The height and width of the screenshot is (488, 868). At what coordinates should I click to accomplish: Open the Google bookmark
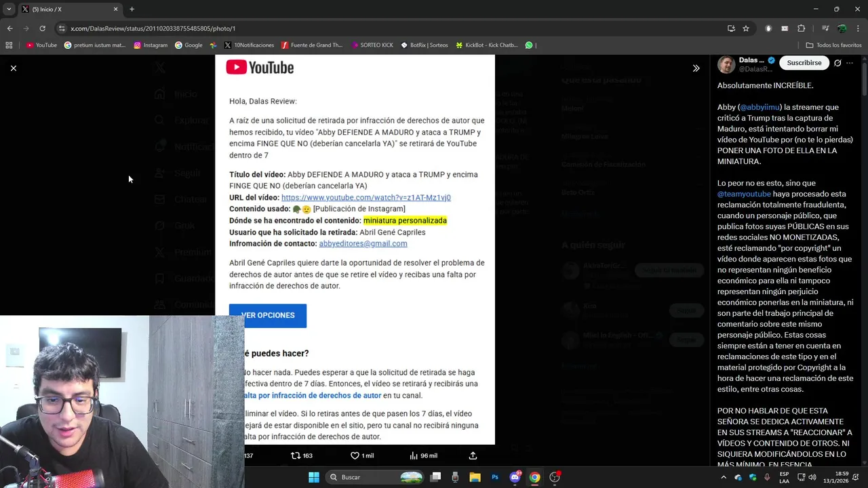[189, 45]
